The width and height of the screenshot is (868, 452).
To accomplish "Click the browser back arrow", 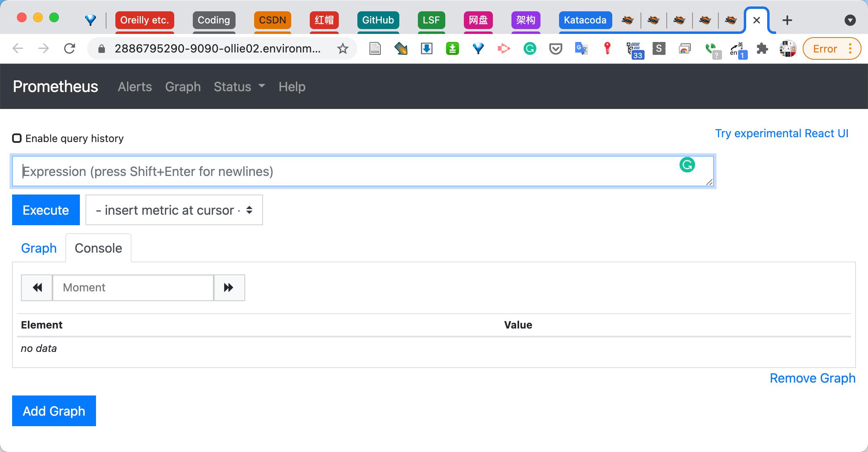I will click(x=18, y=49).
